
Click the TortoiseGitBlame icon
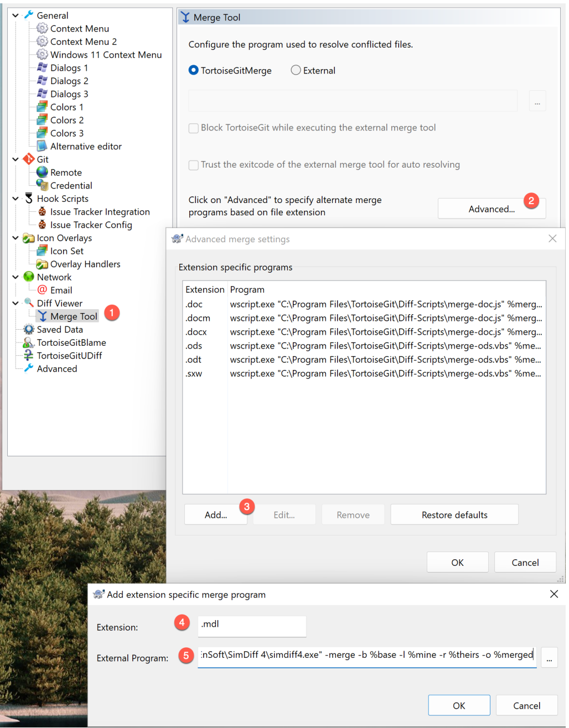point(29,342)
